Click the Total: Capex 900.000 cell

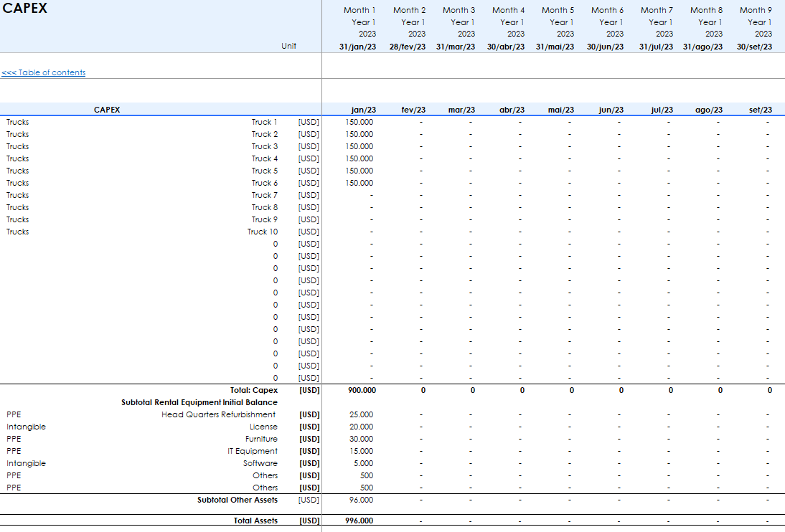coord(361,390)
